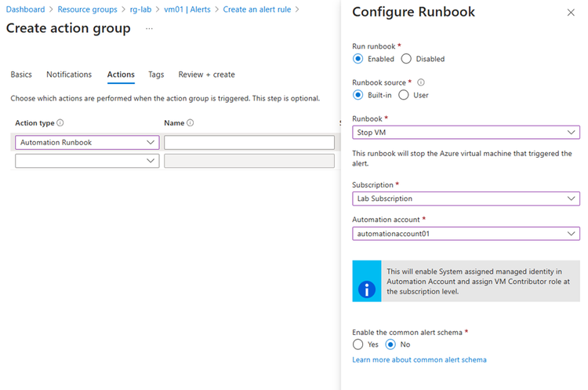Open the ellipsis menu beside Create action group
Screen dimensions: 588x390
[x=149, y=28]
